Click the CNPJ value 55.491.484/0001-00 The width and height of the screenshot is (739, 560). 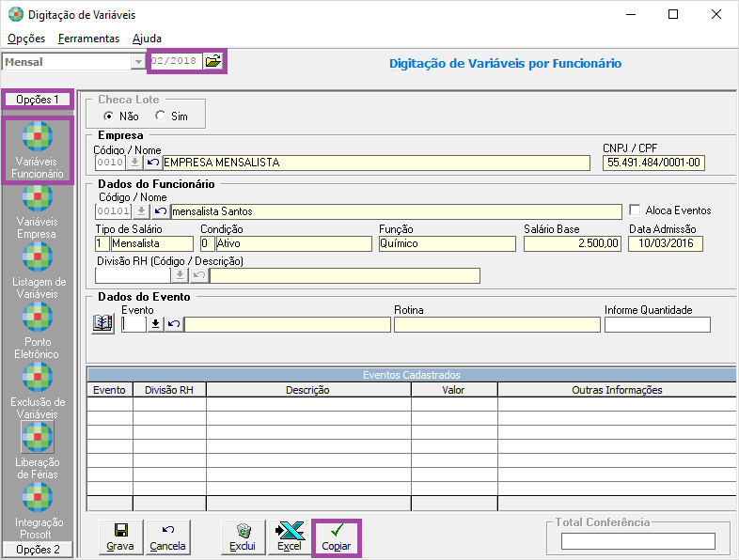pyautogui.click(x=653, y=163)
